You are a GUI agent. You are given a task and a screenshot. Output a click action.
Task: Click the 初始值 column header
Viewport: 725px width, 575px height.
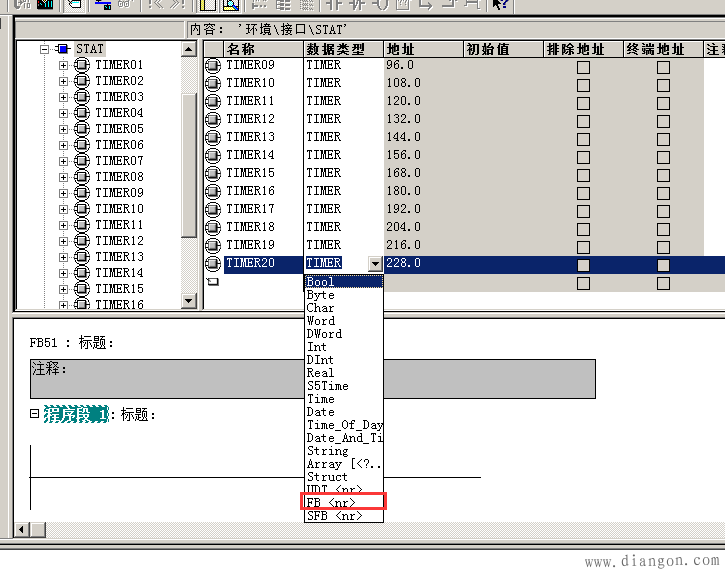click(503, 49)
